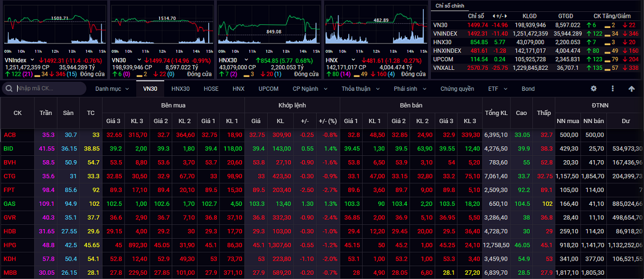Click the Trần column header
The height and width of the screenshot is (279, 644).
(46, 113)
